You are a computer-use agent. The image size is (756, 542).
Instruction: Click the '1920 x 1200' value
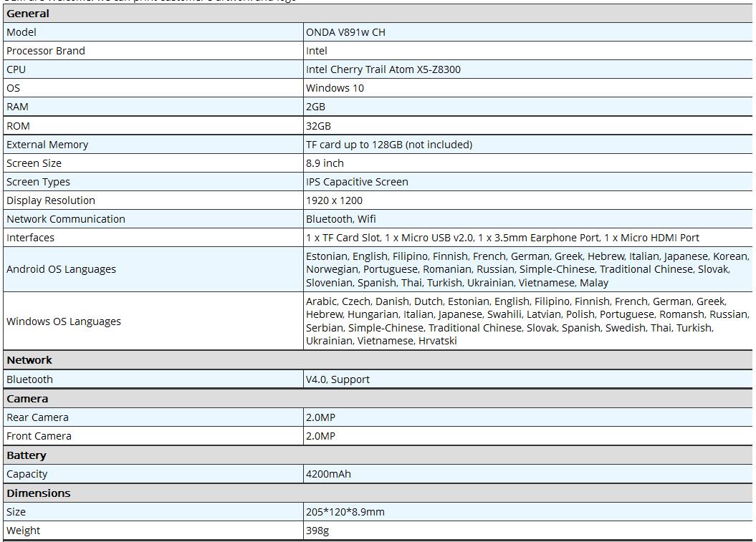coord(334,200)
